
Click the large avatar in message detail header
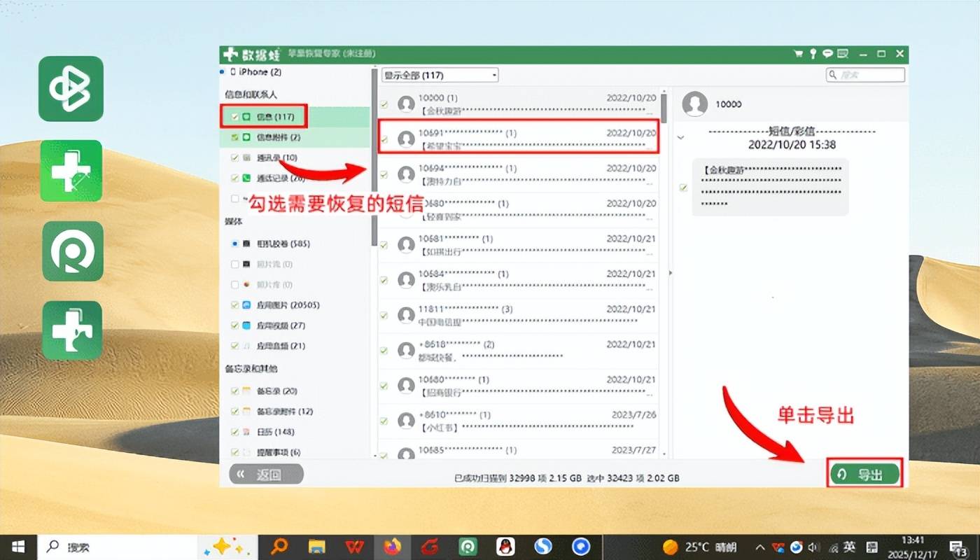pos(695,104)
